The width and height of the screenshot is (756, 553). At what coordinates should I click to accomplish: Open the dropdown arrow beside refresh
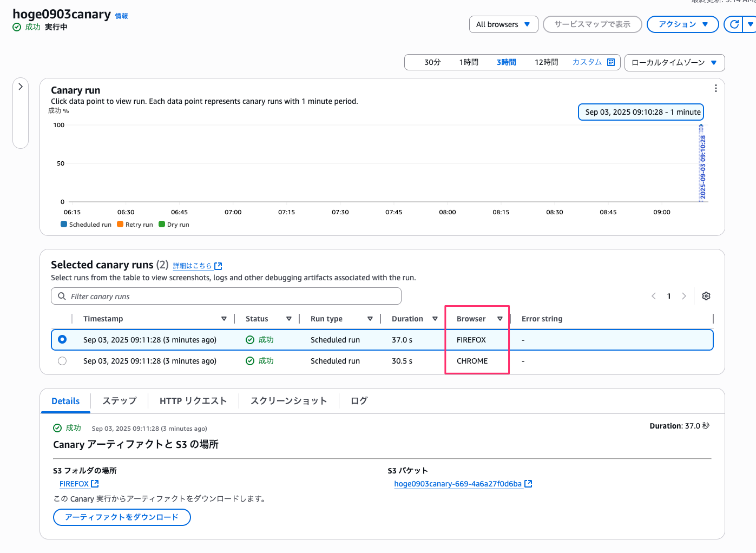750,24
